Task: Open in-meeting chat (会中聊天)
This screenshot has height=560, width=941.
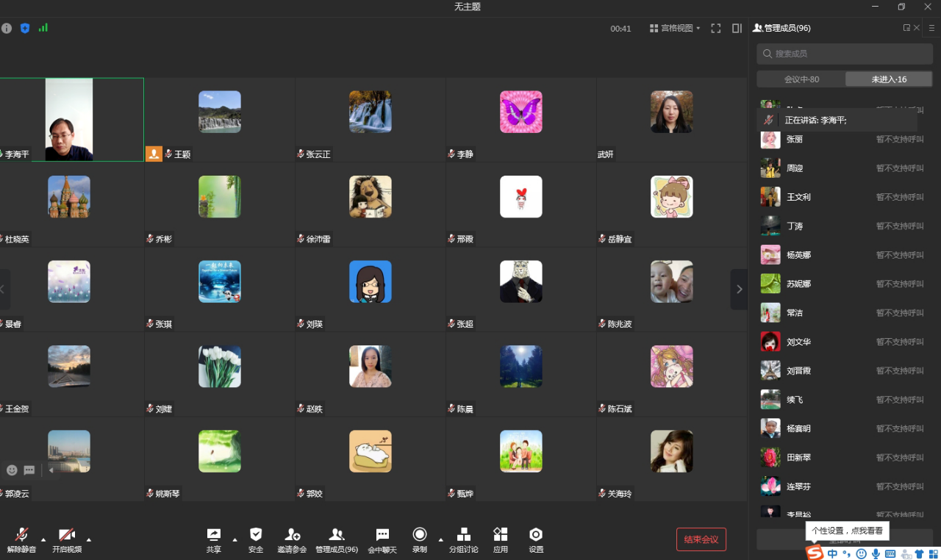Action: point(382,539)
